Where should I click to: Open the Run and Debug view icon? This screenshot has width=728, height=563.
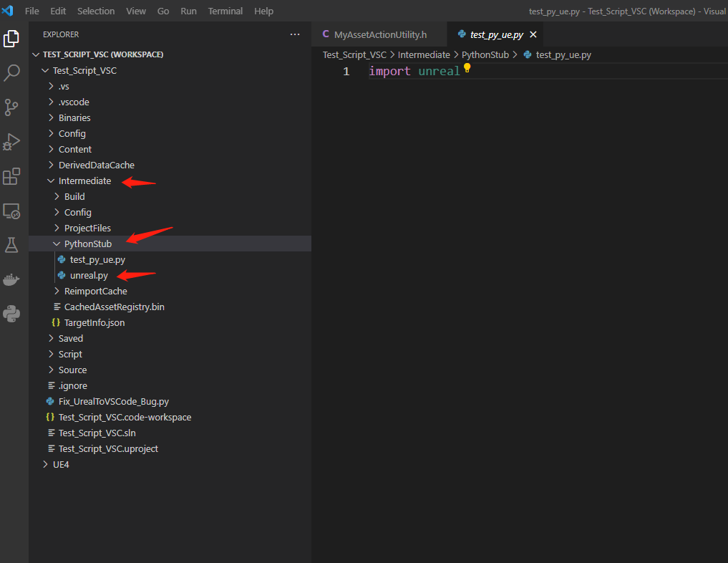[11, 142]
